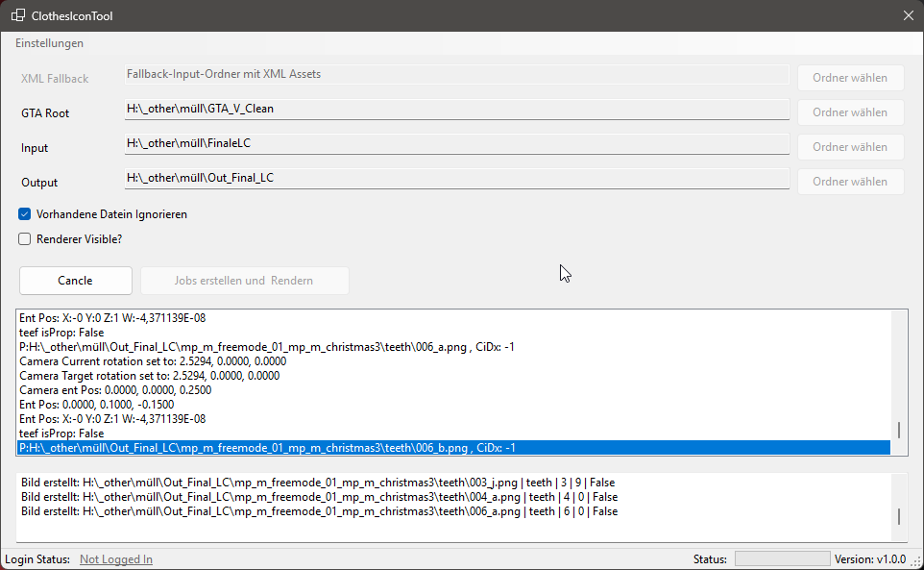The width and height of the screenshot is (924, 570).
Task: Click the Bild erstellt list scrollbar thumb
Action: pyautogui.click(x=899, y=516)
